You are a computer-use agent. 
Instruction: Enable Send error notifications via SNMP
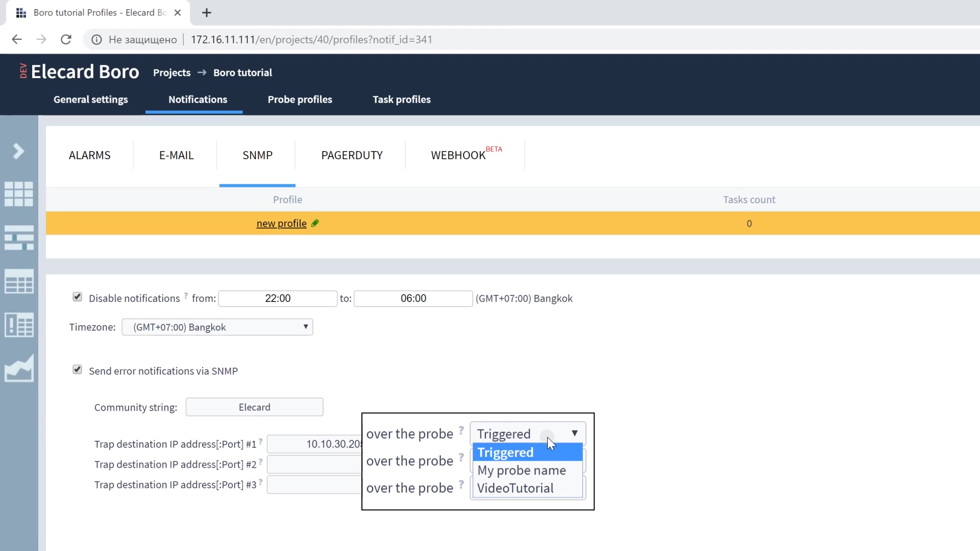click(x=77, y=371)
